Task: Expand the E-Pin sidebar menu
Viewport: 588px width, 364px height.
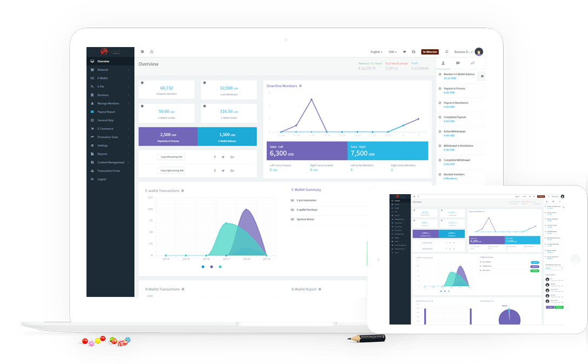Action: coord(110,87)
